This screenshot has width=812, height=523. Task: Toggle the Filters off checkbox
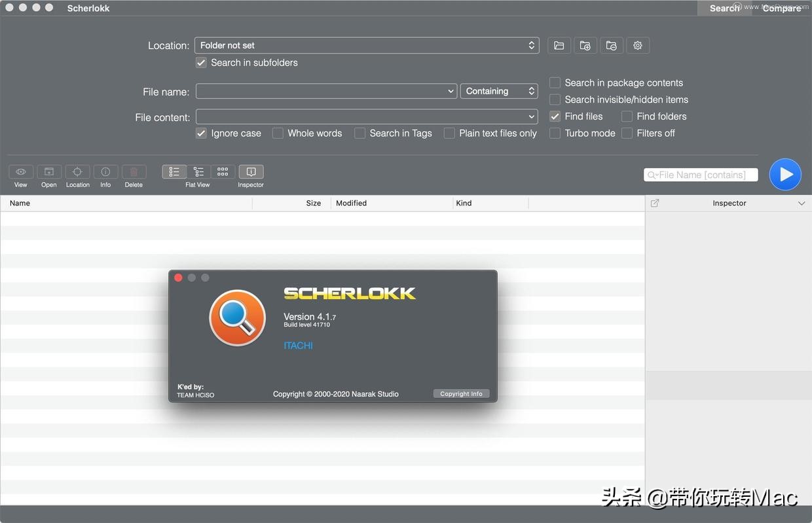pyautogui.click(x=627, y=133)
